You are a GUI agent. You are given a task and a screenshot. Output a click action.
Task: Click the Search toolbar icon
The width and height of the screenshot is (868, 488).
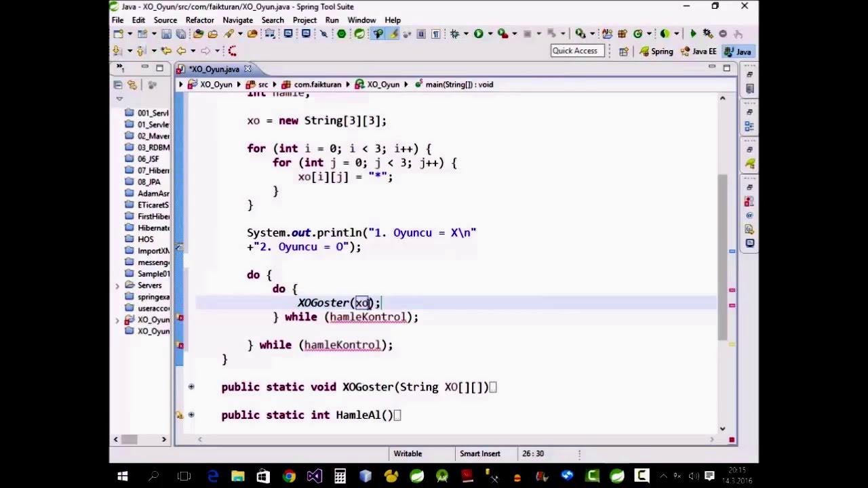[229, 34]
